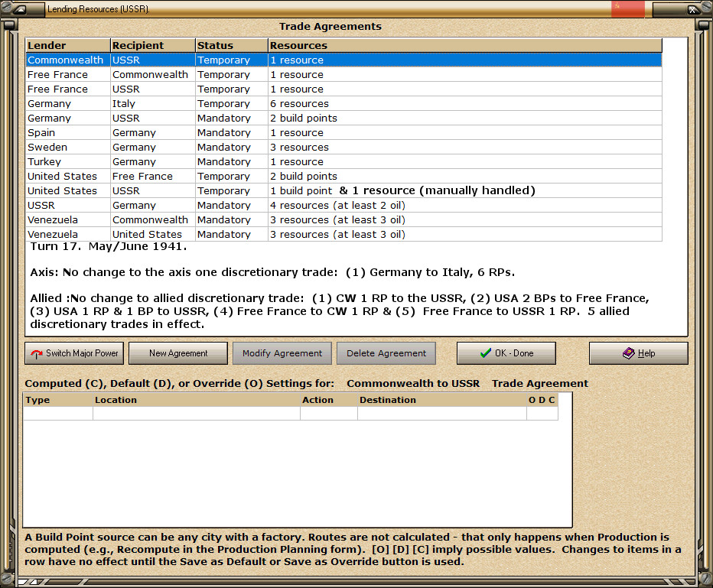Click the Action column header
This screenshot has width=713, height=588.
tap(329, 400)
